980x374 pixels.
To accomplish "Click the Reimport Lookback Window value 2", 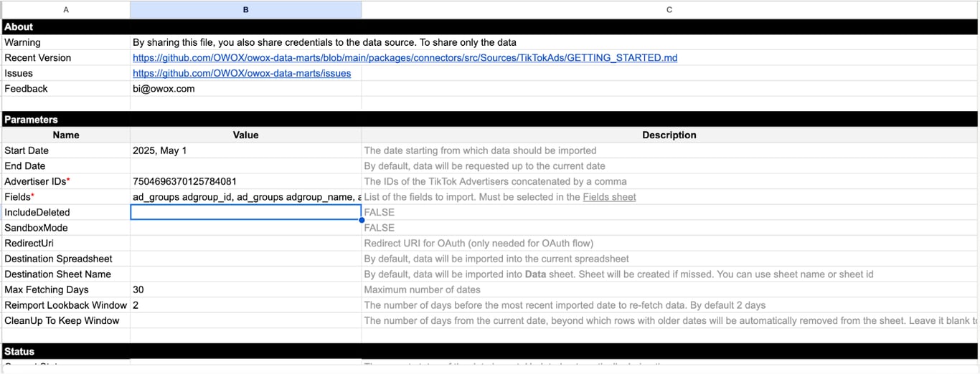I will click(x=246, y=305).
